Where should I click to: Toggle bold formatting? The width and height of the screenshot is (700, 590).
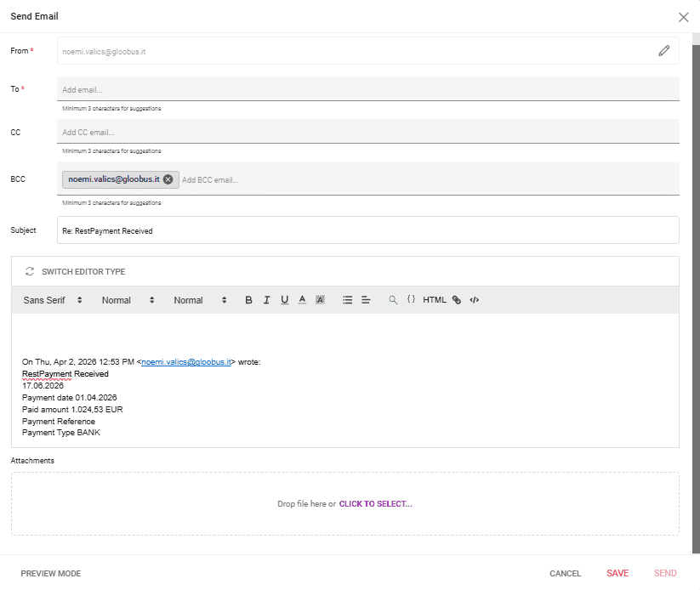point(248,300)
